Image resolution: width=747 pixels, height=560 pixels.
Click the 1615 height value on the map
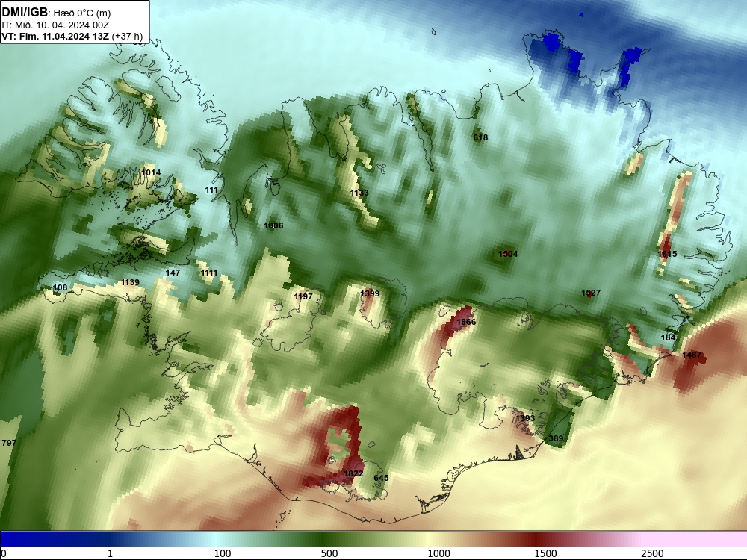667,254
